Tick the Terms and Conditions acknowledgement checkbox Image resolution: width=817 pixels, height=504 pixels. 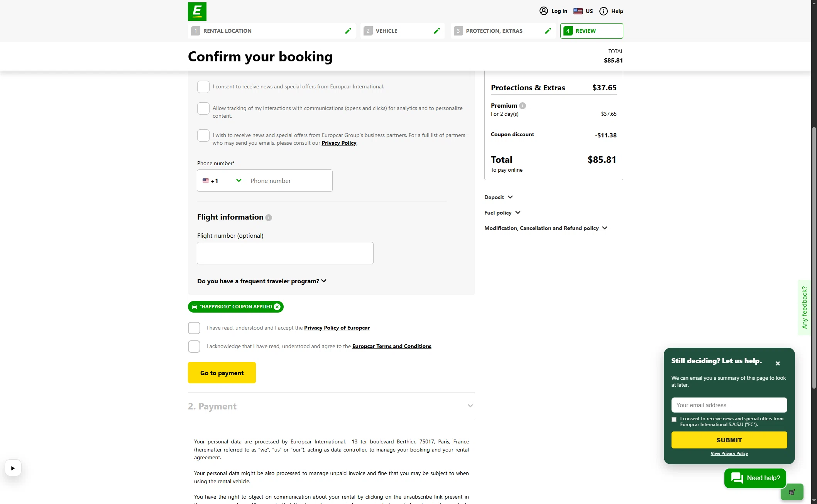194,347
